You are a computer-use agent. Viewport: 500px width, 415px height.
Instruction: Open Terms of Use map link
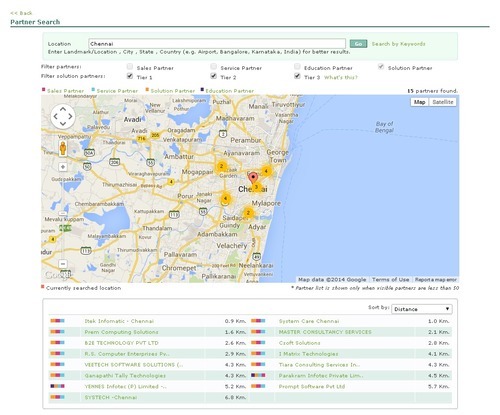(390, 279)
